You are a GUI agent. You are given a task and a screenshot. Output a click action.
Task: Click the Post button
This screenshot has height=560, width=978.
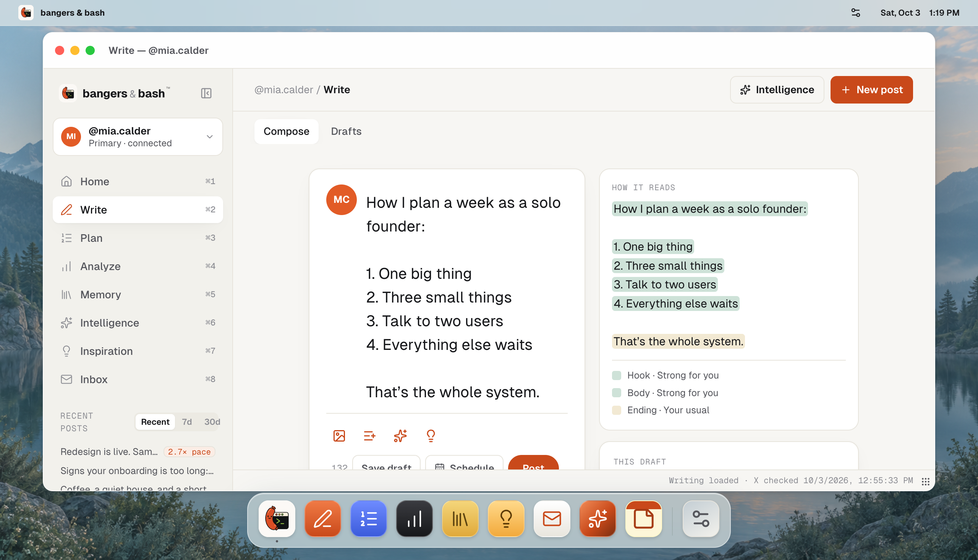click(533, 463)
